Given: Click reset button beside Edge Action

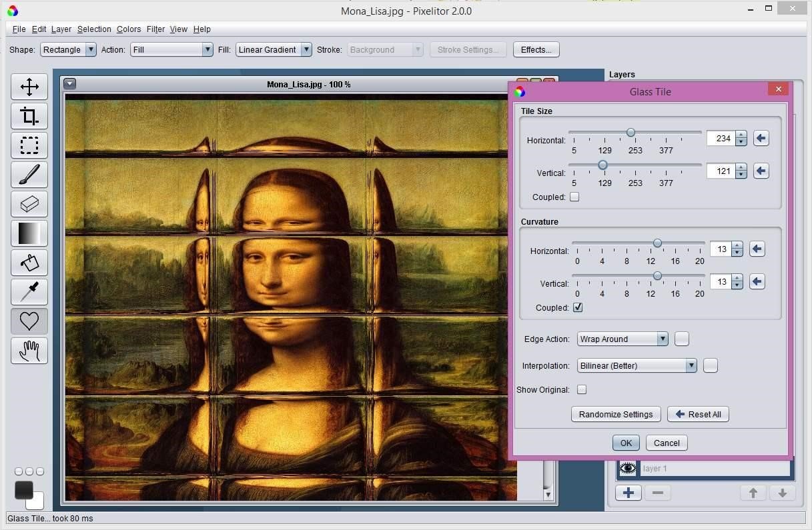Looking at the screenshot, I should point(681,339).
